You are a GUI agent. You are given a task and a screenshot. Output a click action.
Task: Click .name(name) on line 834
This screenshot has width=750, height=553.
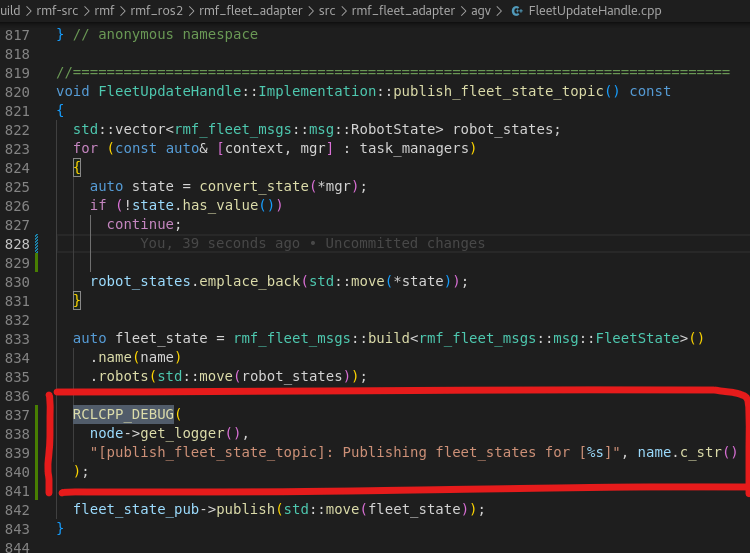pos(136,357)
